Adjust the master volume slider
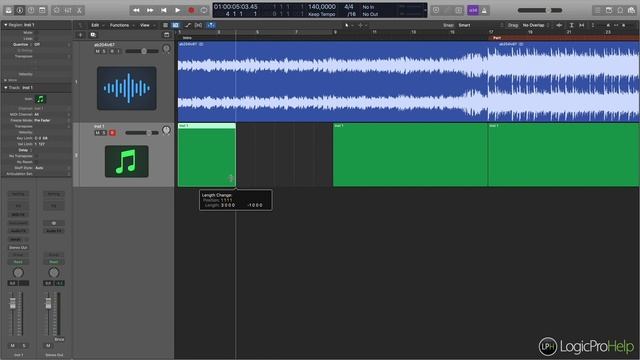The height and width of the screenshot is (360, 640). [540, 10]
